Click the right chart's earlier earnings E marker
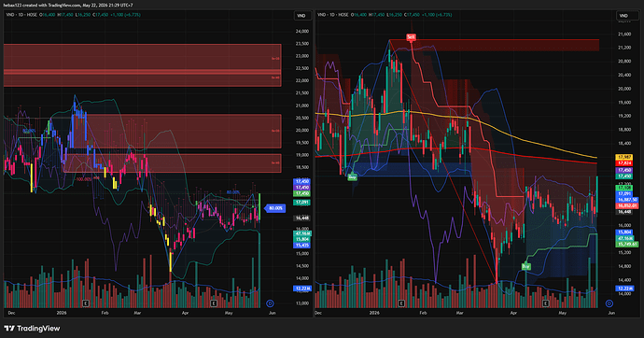The width and height of the screenshot is (644, 338). (x=401, y=303)
